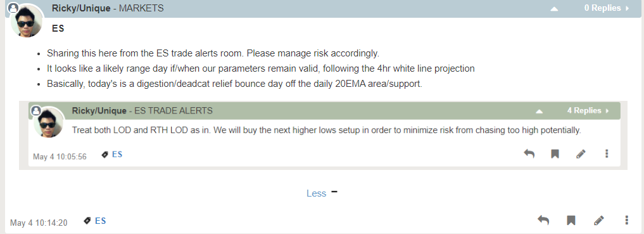Open more options for ES TRADE ALERTS message
Image resolution: width=644 pixels, height=234 pixels.
[607, 154]
